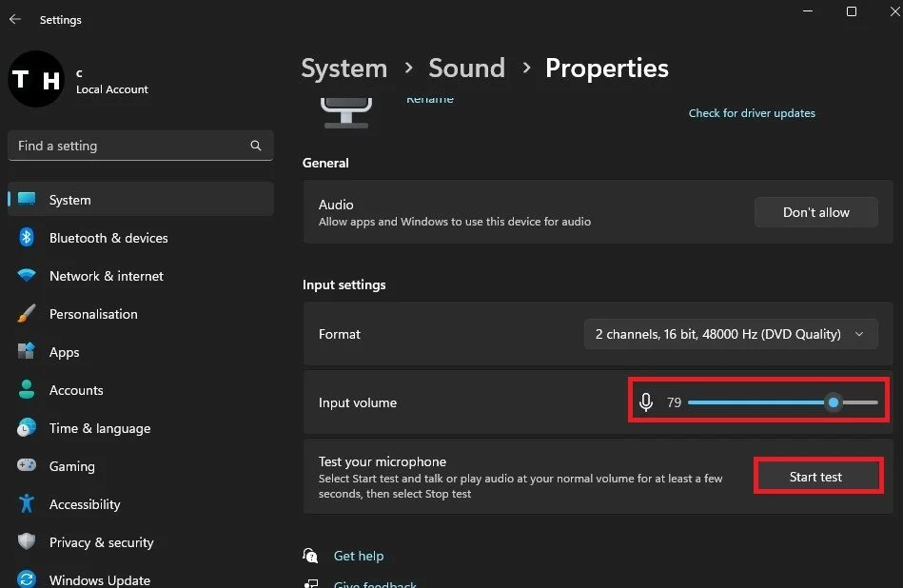Viewport: 903px width, 588px height.
Task: Click the Rename link
Action: pos(430,100)
